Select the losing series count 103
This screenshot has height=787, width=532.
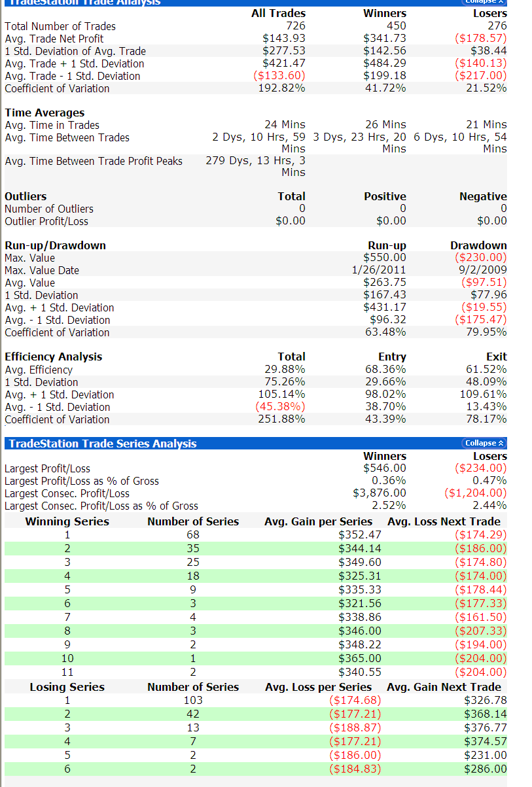click(x=193, y=701)
